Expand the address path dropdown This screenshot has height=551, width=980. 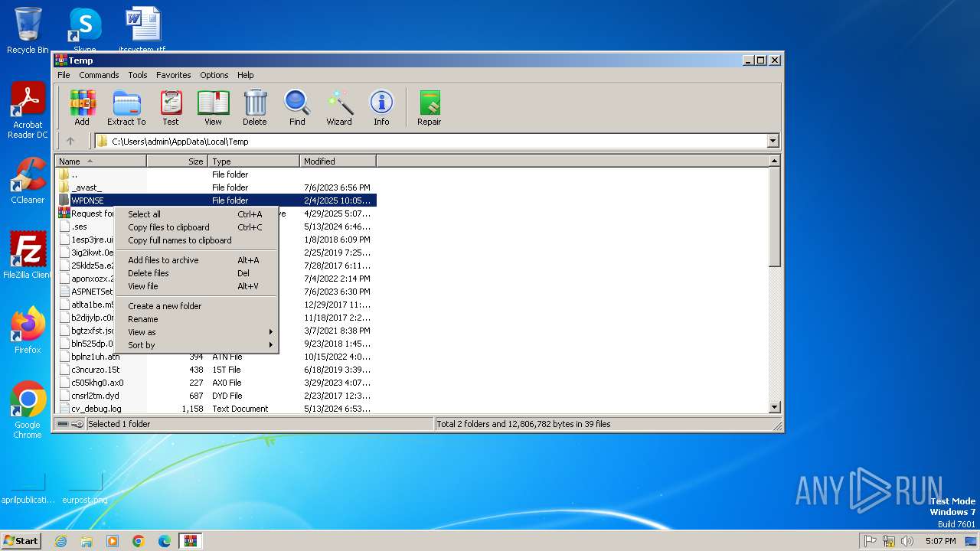click(773, 141)
